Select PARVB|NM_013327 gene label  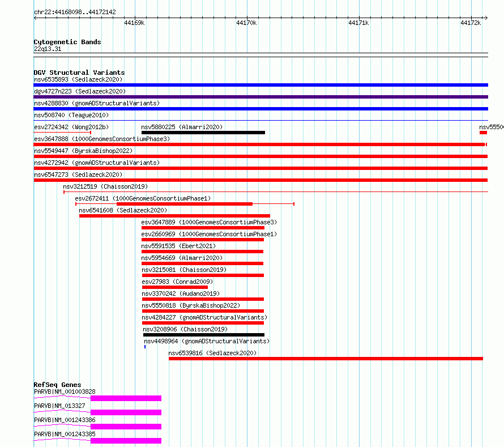pos(59,406)
